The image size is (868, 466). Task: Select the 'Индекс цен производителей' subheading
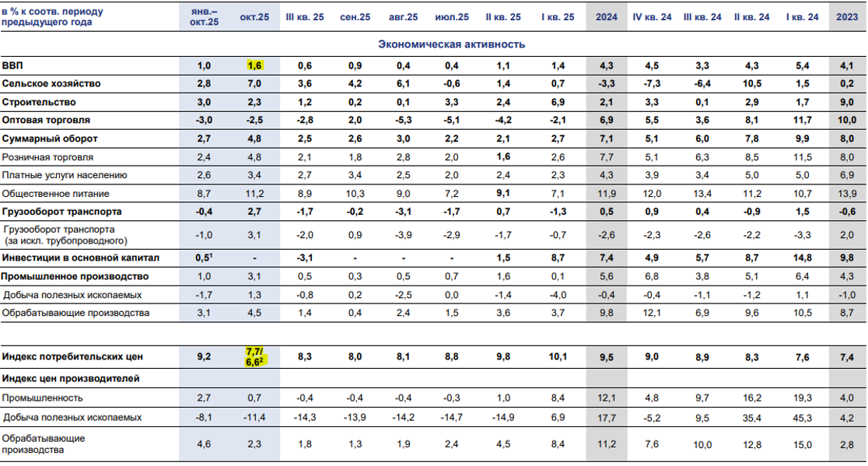coord(71,379)
